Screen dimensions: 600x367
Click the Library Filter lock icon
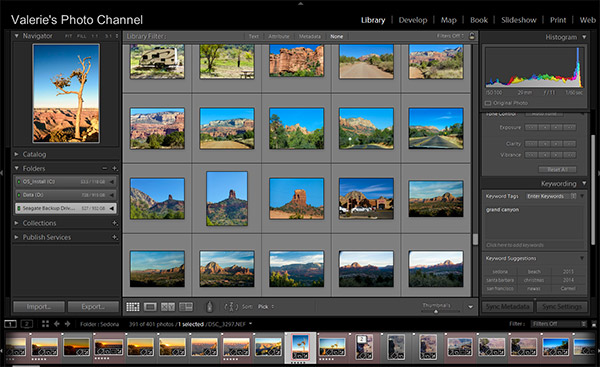point(472,36)
